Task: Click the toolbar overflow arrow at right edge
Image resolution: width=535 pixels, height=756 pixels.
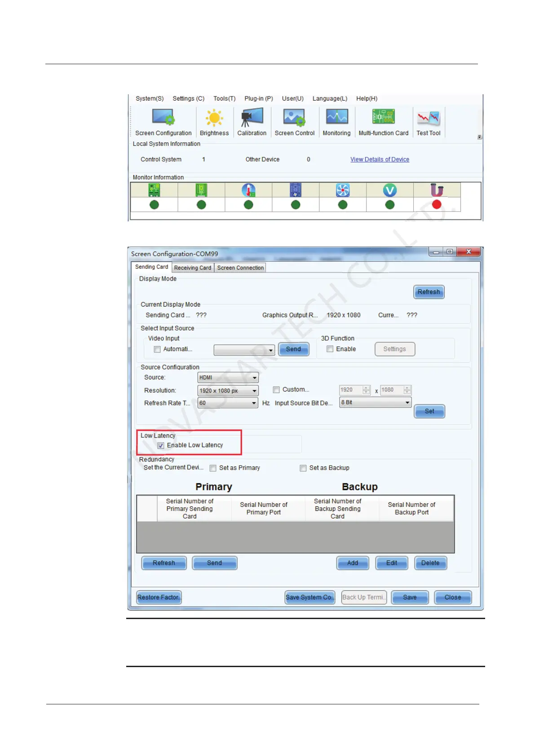Action: coord(479,137)
